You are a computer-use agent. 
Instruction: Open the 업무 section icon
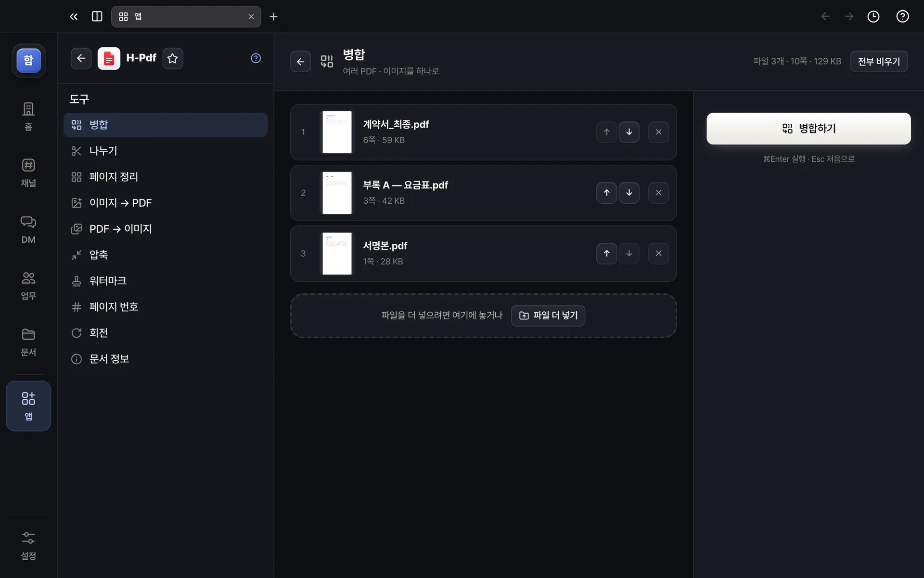[x=28, y=286]
